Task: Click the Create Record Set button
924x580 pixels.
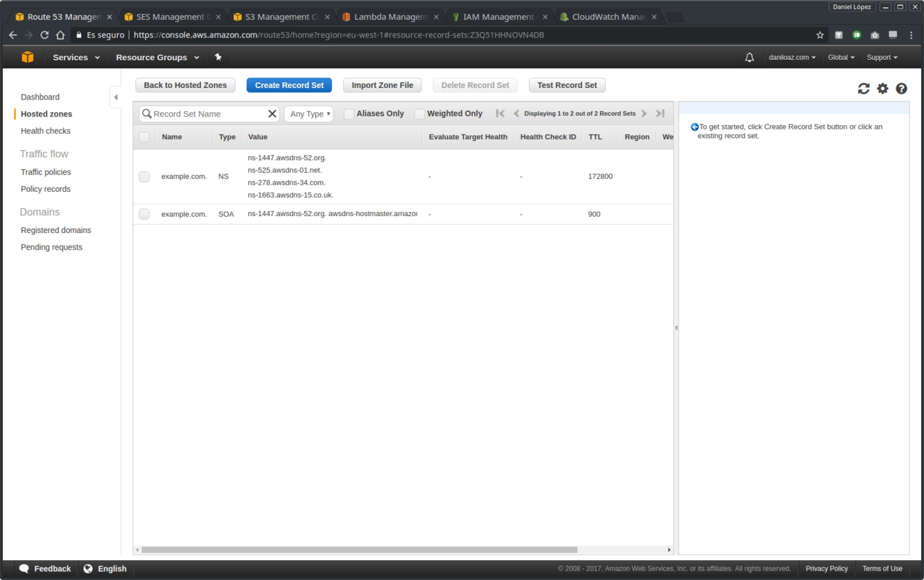Action: 289,85
